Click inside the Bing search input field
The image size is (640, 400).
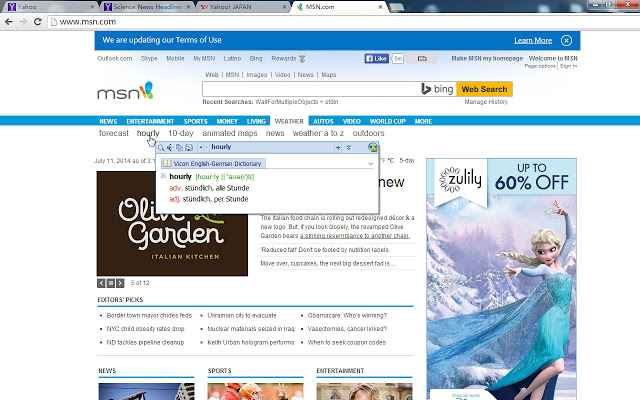point(311,89)
